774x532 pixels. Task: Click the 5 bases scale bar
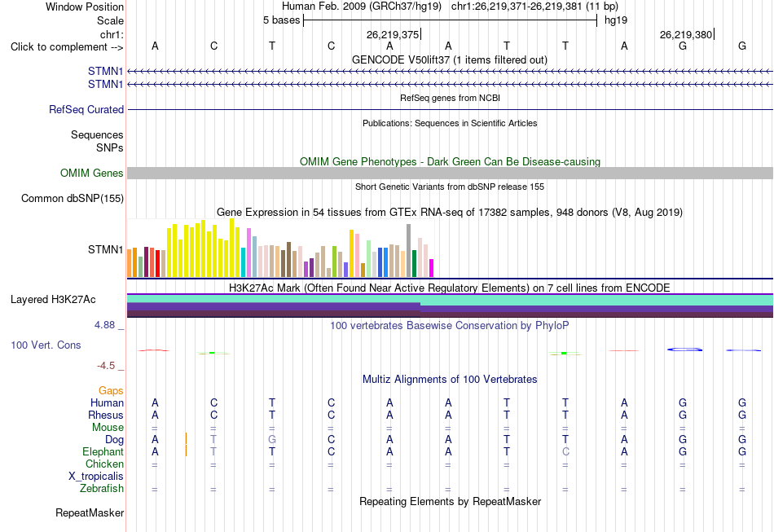coord(450,20)
